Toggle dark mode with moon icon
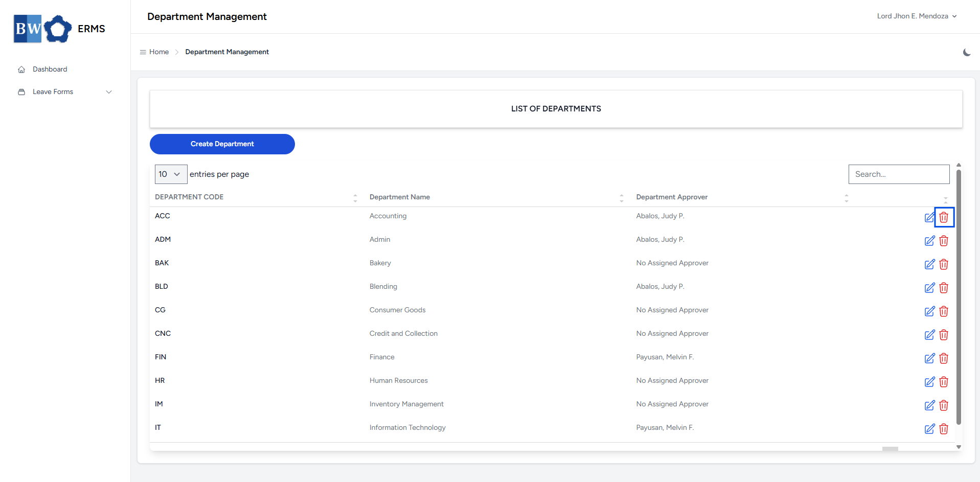Screen dimensions: 980x482 click(967, 52)
